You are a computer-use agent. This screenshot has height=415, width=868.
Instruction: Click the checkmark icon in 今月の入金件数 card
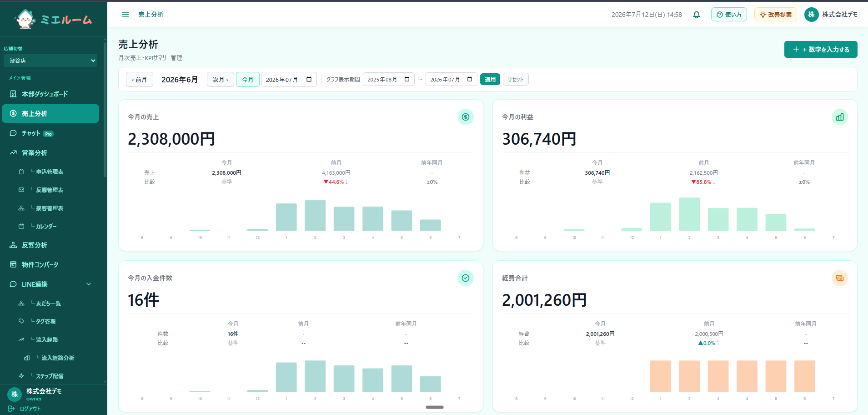click(x=465, y=278)
